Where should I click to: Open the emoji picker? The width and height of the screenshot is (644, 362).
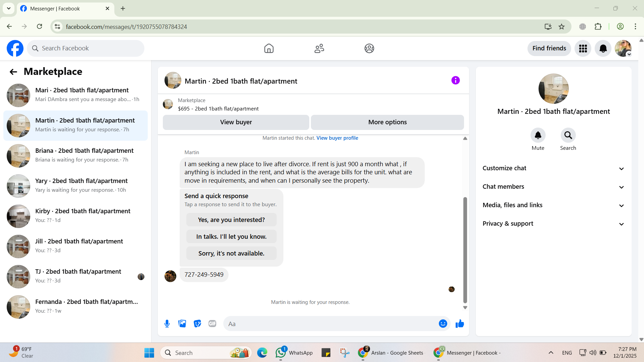coord(443,324)
